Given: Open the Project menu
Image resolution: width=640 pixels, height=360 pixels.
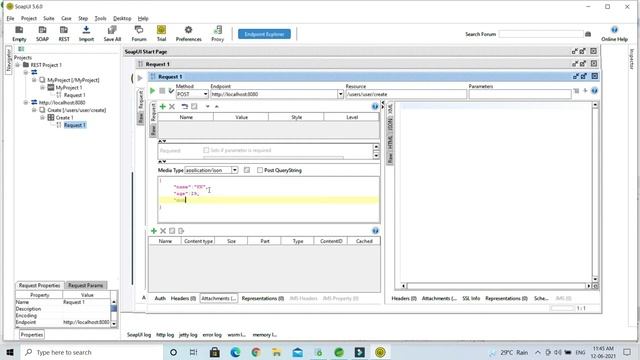Looking at the screenshot, I should [x=29, y=18].
